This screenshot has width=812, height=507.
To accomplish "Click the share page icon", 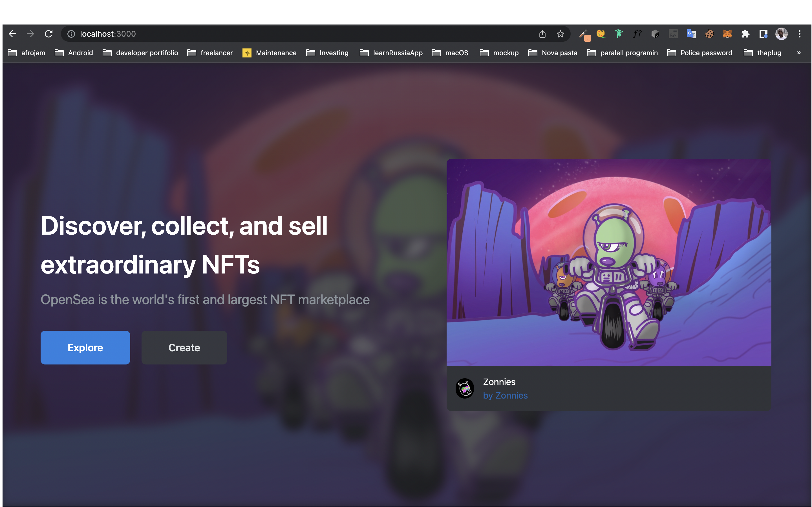I will (542, 34).
